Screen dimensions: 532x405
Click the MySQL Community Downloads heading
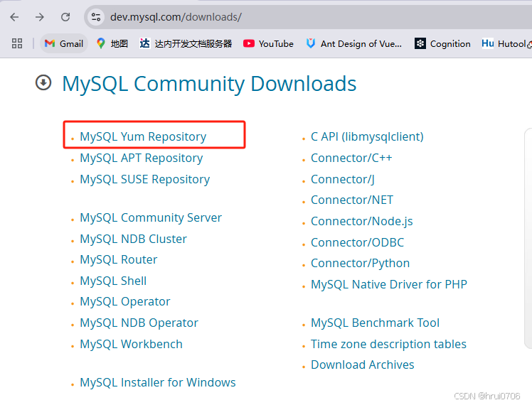coord(209,84)
